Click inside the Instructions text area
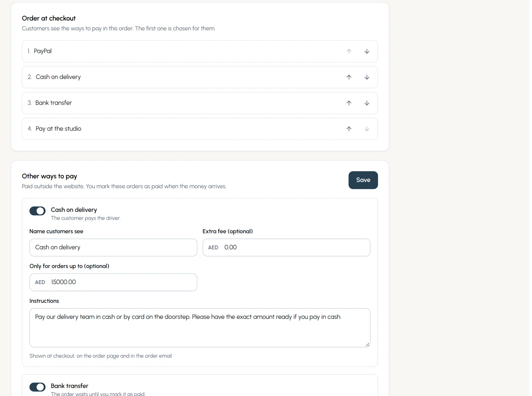 [200, 328]
